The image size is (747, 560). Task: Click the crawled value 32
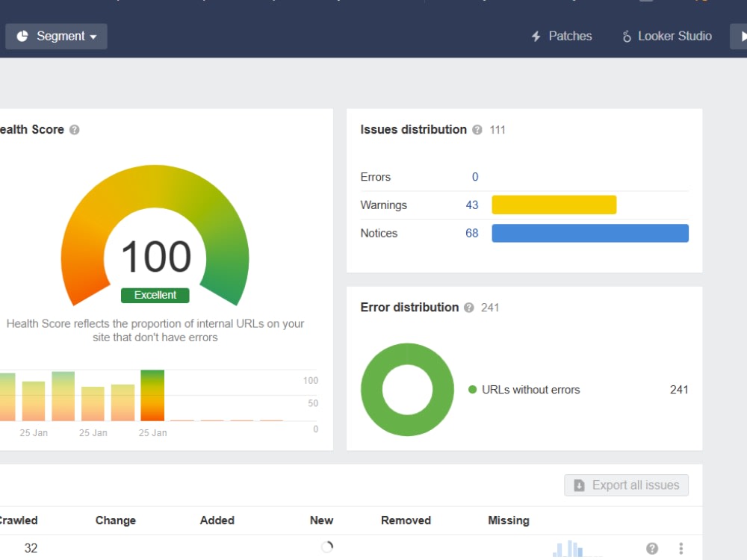31,548
